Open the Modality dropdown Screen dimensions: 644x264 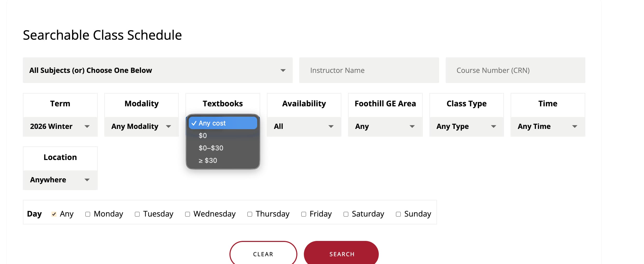tap(141, 126)
